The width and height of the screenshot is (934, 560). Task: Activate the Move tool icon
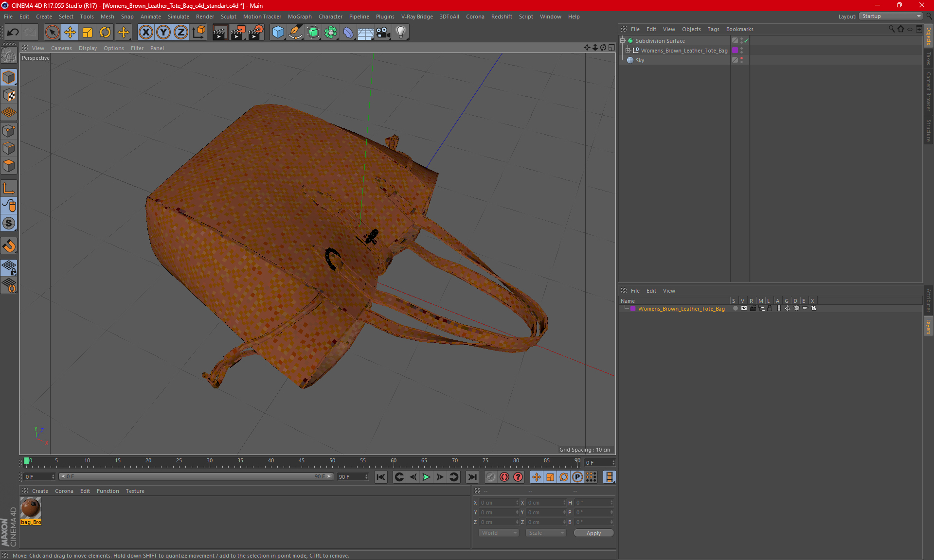[70, 33]
